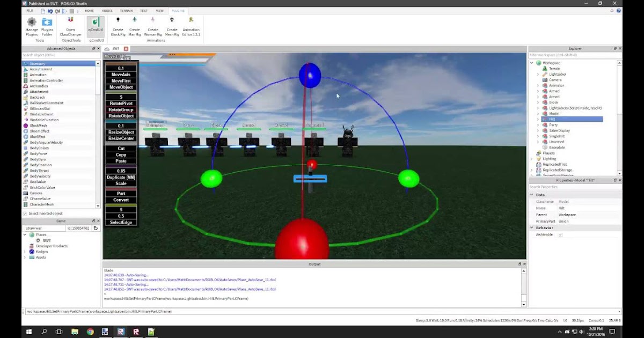Expand the Animator node in Explorer
644x338 pixels.
[538, 85]
